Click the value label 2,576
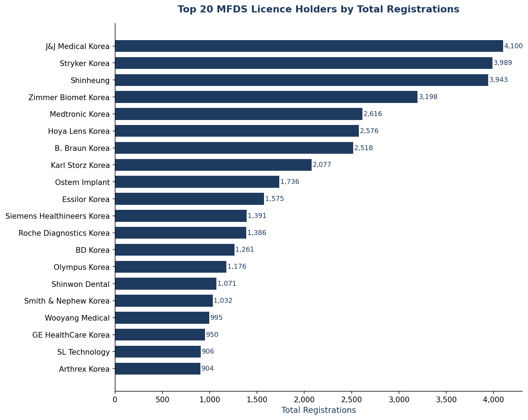Image resolution: width=528 pixels, height=420 pixels. 369,131
